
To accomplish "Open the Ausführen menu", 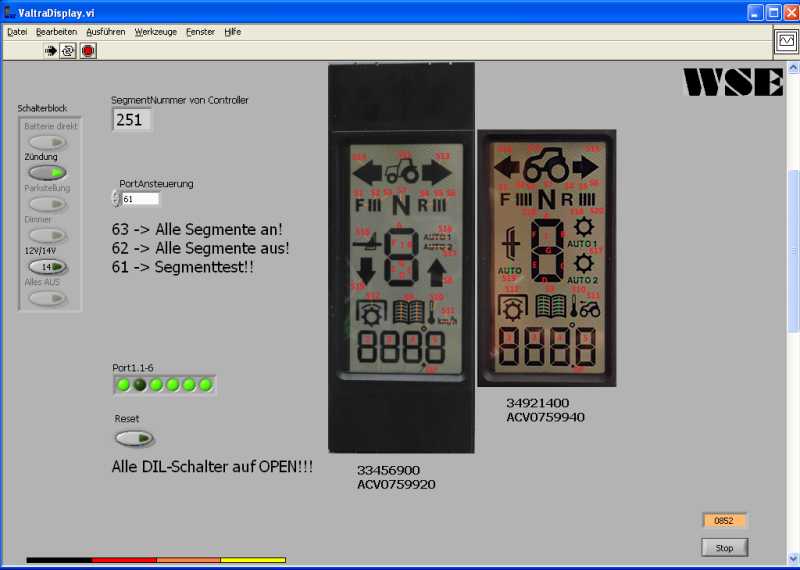I will 106,32.
